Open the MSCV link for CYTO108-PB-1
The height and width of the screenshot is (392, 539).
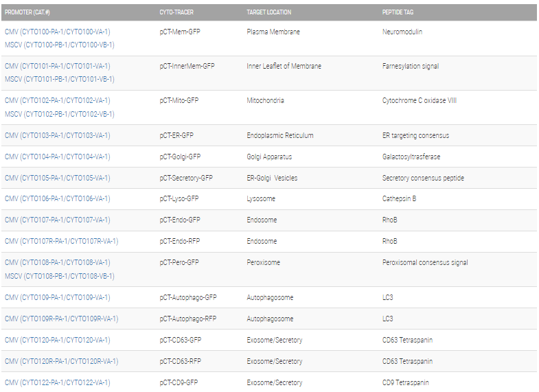pos(59,276)
